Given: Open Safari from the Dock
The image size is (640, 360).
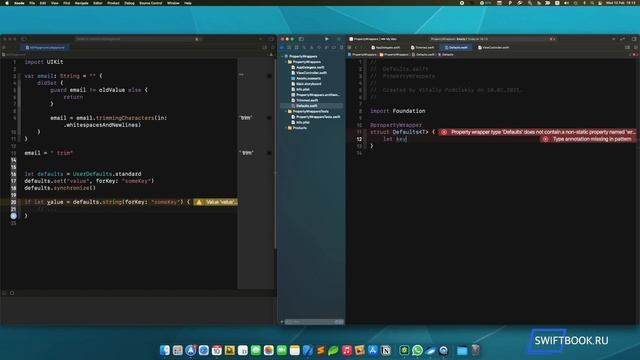Looking at the screenshot, I should point(204,350).
